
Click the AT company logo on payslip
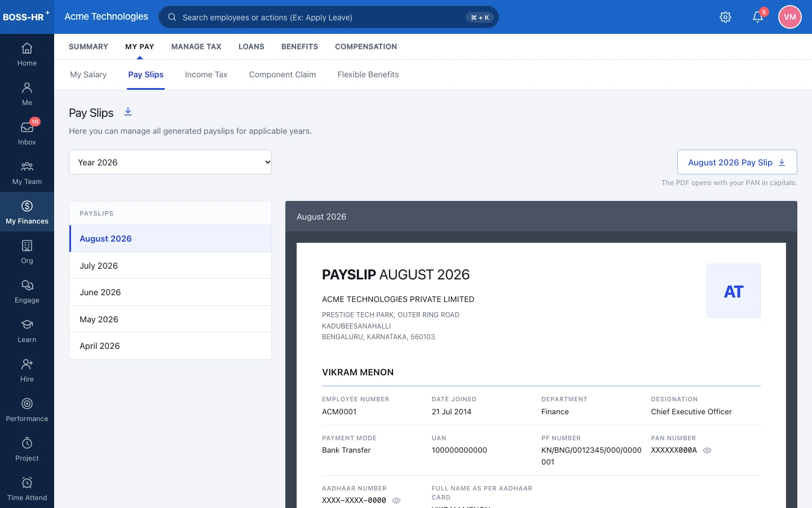click(x=734, y=291)
